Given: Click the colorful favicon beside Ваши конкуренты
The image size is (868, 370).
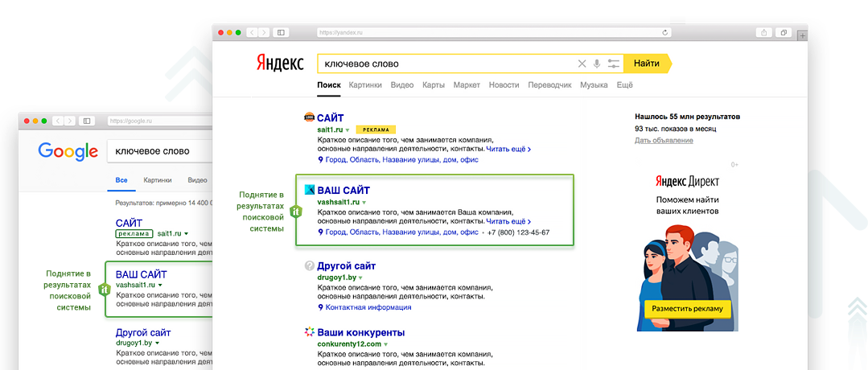Looking at the screenshot, I should point(309,332).
